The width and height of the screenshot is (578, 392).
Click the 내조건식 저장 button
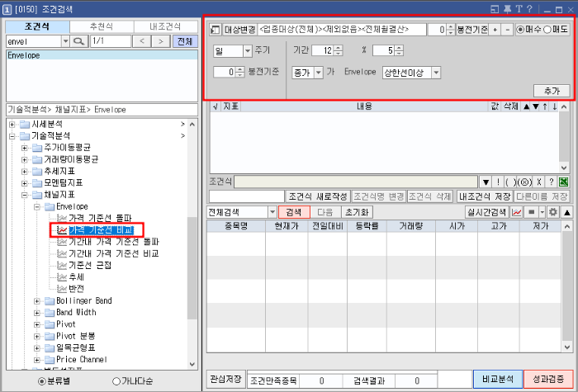(484, 196)
